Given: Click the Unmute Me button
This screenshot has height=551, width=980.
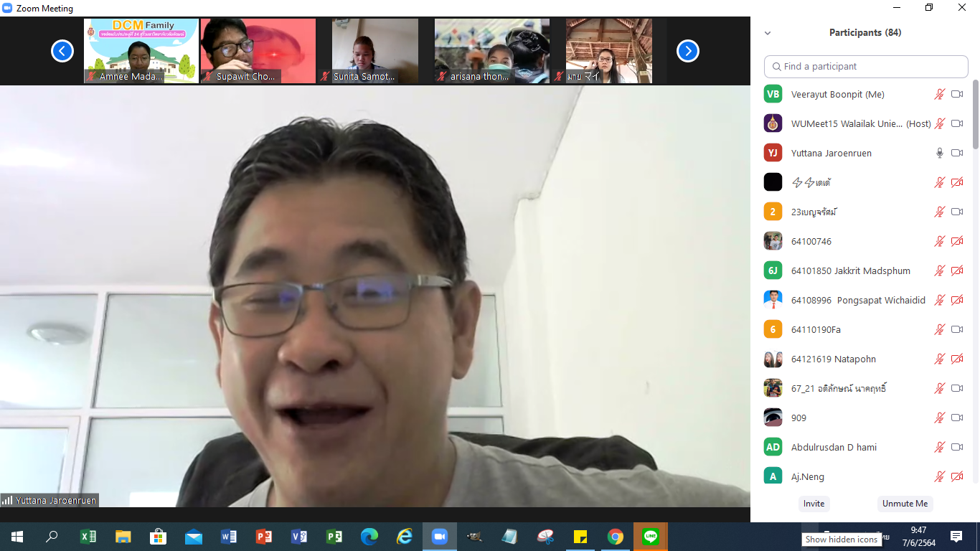Looking at the screenshot, I should [x=905, y=504].
